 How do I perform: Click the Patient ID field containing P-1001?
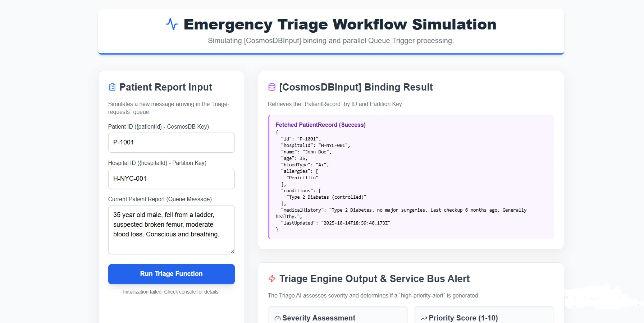click(171, 143)
